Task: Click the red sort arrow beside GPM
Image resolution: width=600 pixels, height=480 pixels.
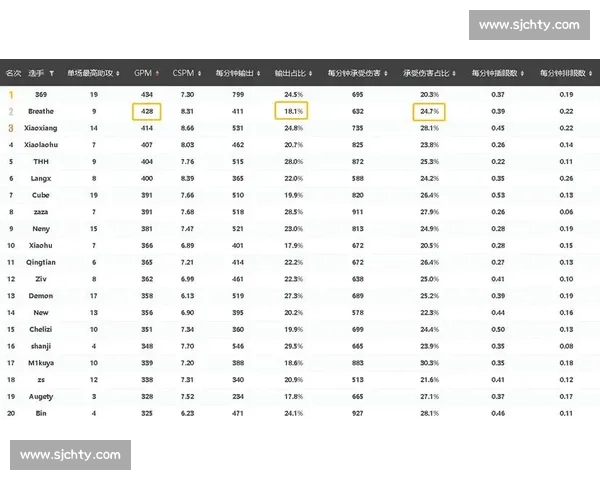Action: coord(157,73)
